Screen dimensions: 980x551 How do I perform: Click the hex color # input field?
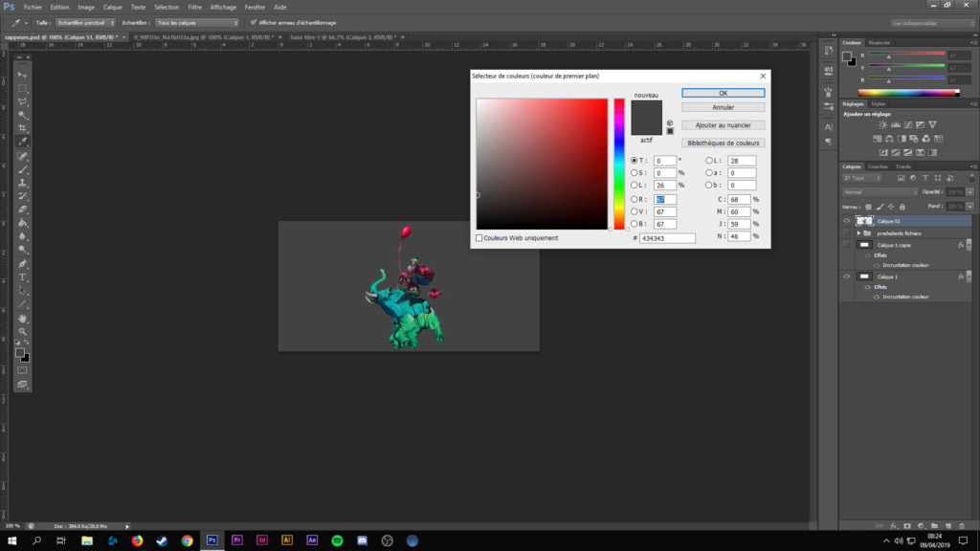pyautogui.click(x=667, y=238)
